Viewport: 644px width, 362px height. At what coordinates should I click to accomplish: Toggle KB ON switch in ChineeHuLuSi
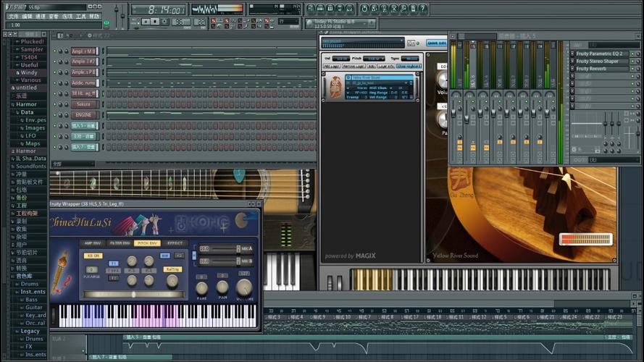tap(93, 256)
